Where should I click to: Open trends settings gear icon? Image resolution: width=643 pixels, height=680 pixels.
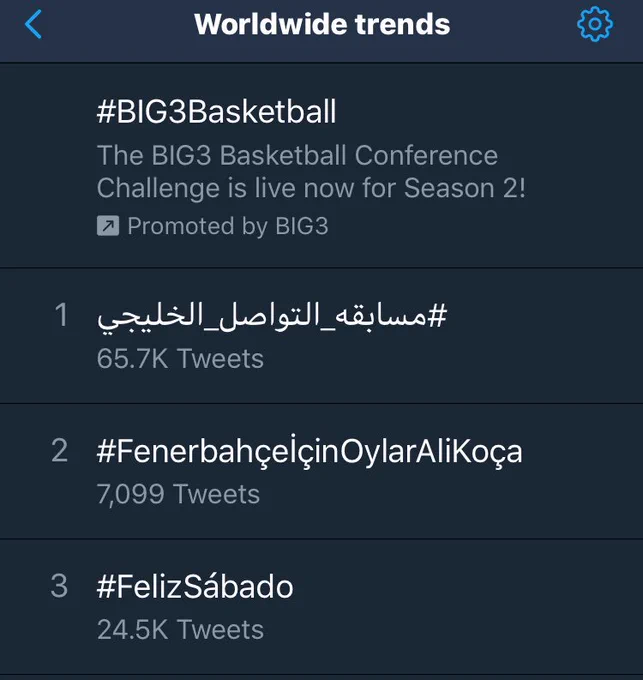click(x=595, y=24)
